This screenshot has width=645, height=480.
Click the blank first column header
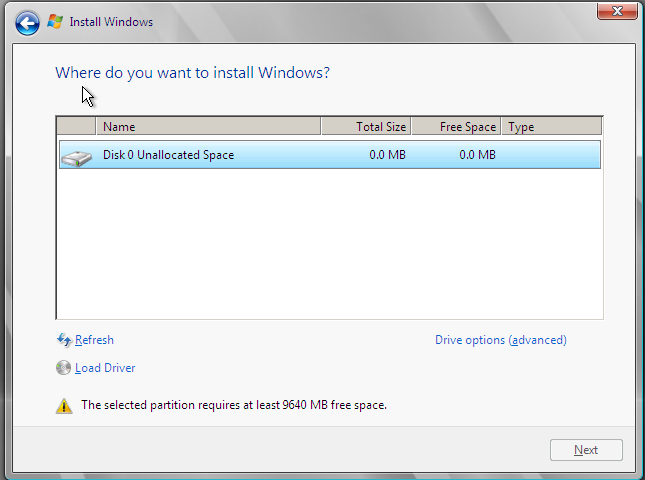(x=76, y=127)
